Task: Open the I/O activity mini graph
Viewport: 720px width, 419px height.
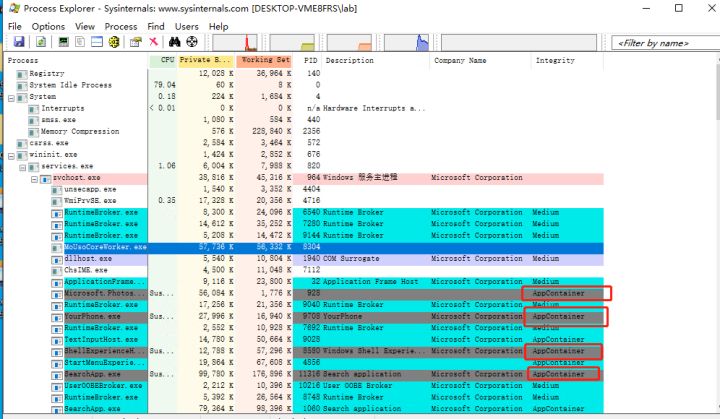Action: 406,43
